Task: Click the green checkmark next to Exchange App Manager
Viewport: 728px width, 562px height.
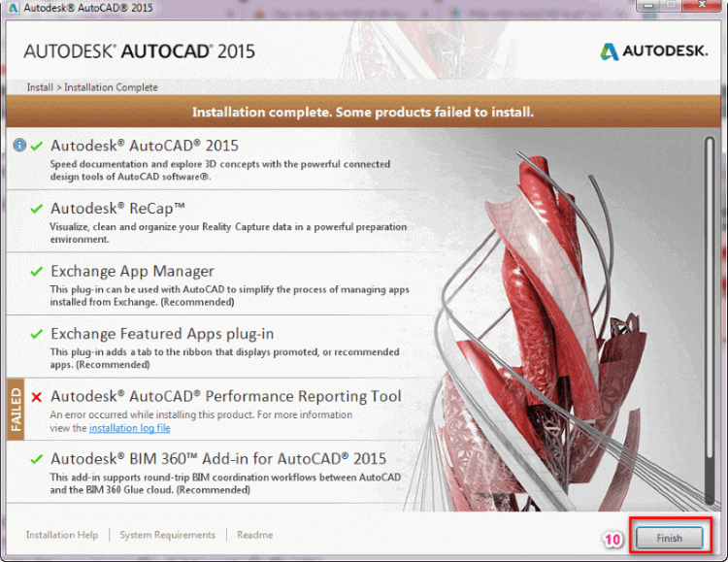Action: click(x=37, y=271)
